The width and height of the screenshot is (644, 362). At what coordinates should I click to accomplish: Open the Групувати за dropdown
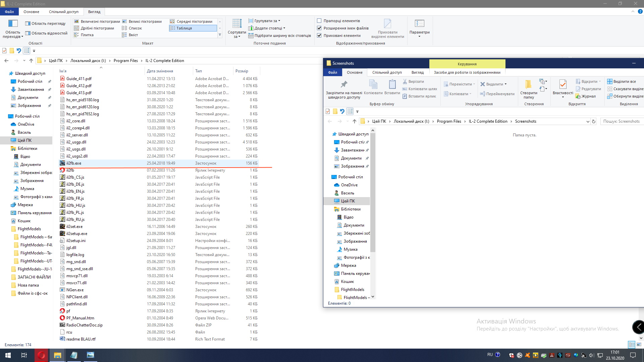[267, 21]
